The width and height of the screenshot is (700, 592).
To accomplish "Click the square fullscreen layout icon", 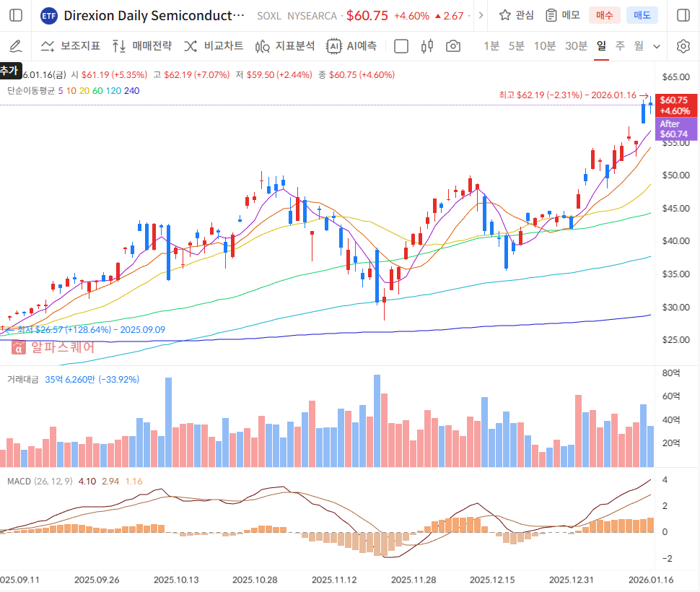I will pyautogui.click(x=401, y=46).
